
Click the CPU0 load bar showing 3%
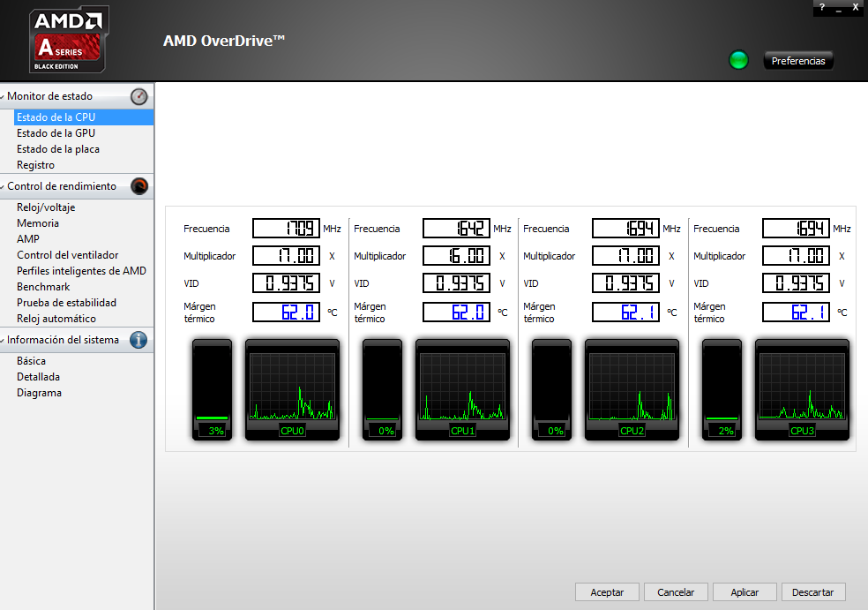coord(212,390)
